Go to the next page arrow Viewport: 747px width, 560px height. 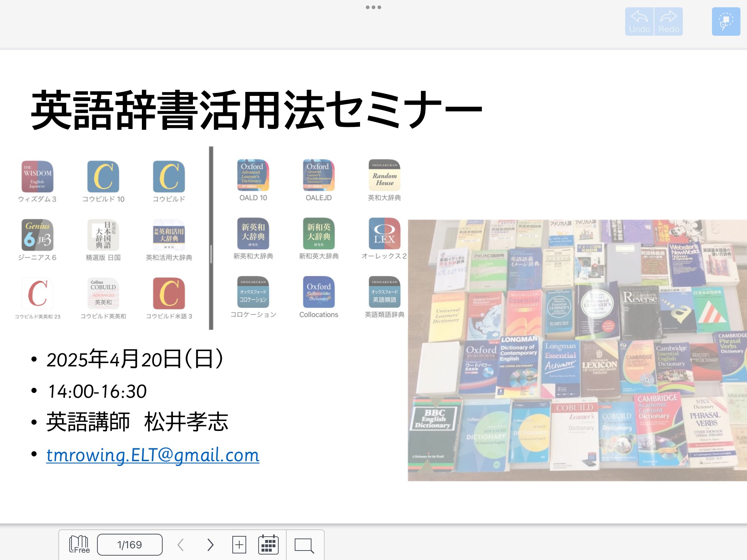click(x=210, y=545)
